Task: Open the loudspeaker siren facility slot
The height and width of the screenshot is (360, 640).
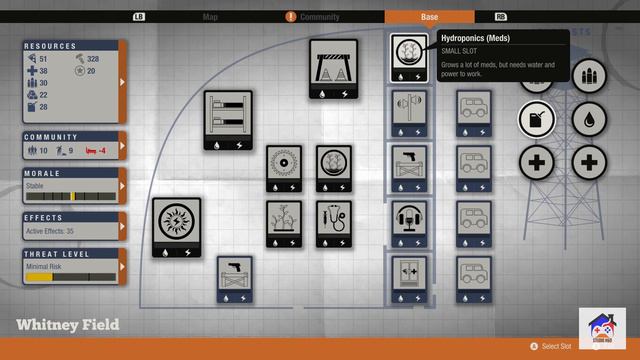Action: (x=409, y=113)
